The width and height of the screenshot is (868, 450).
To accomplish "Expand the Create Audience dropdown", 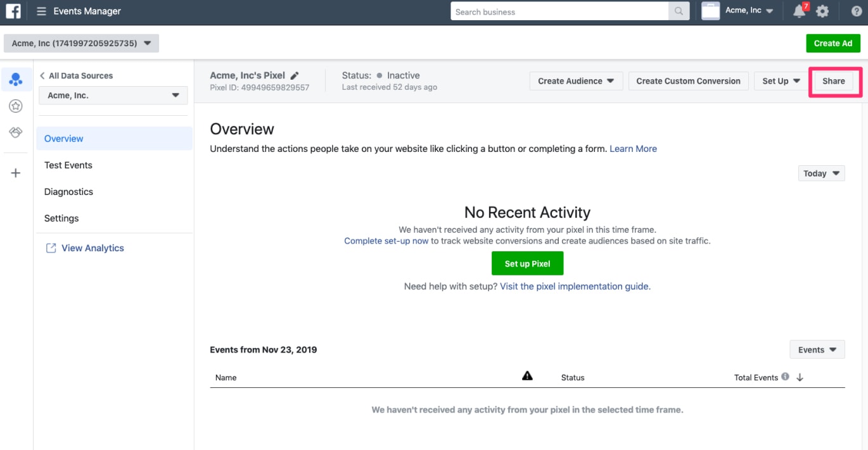I will 576,81.
